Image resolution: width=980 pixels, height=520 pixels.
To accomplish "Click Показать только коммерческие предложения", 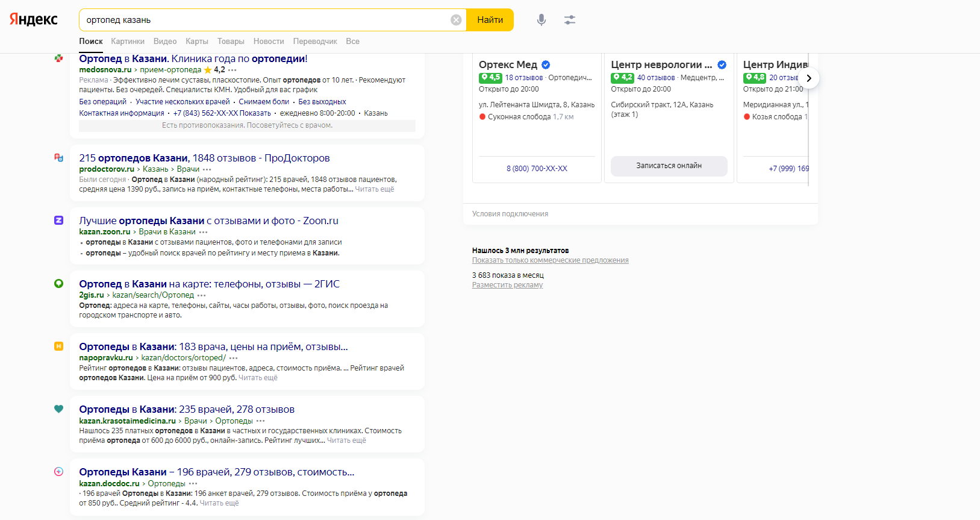I will [550, 260].
